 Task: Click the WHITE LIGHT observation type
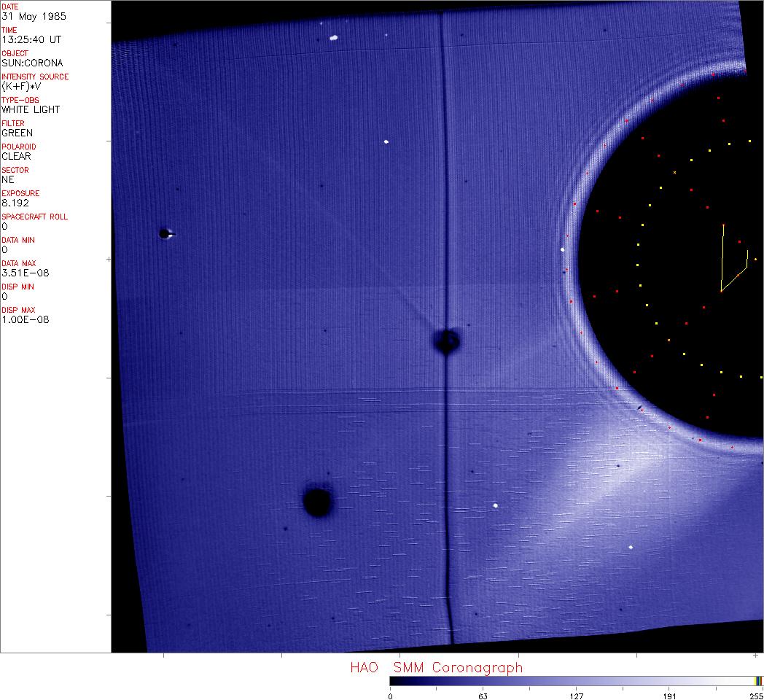pyautogui.click(x=31, y=109)
